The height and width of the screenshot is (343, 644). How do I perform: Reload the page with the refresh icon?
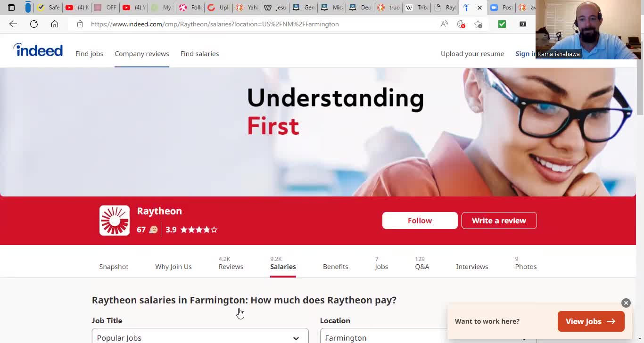(x=34, y=24)
